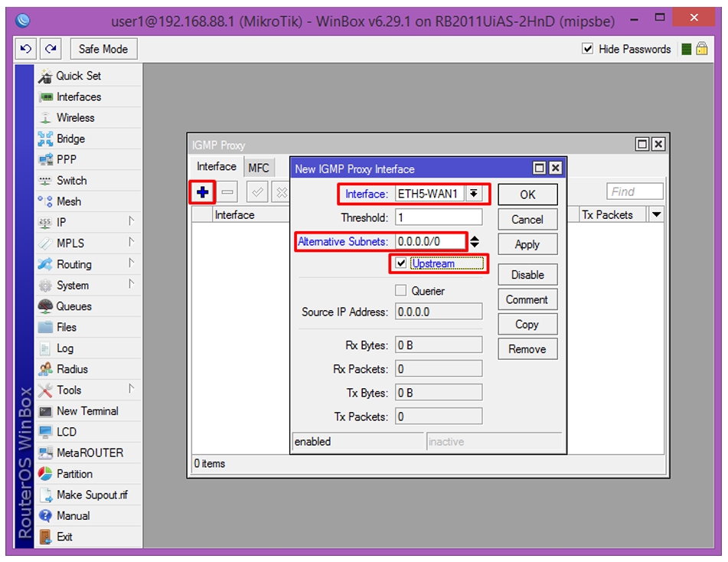728x562 pixels.
Task: Click the Find search field
Action: (635, 191)
